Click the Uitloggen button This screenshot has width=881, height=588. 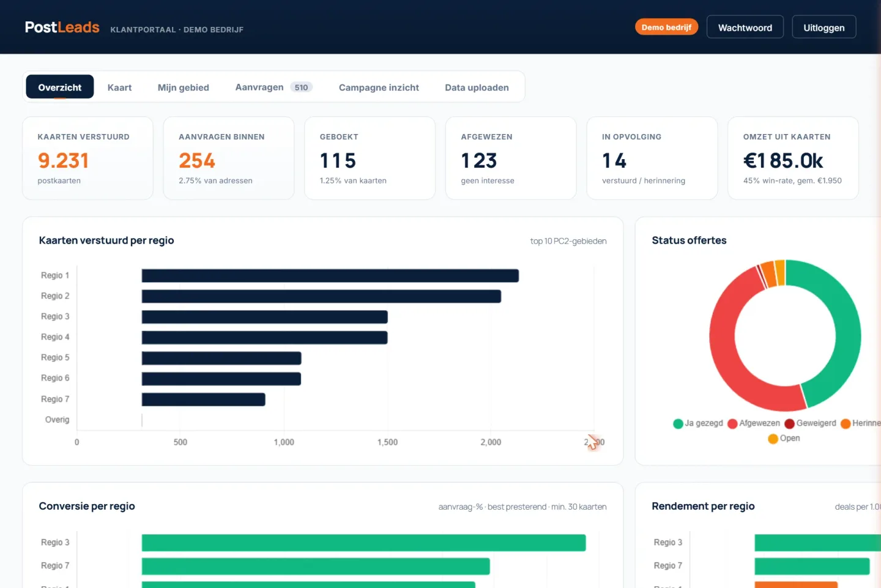coord(823,28)
